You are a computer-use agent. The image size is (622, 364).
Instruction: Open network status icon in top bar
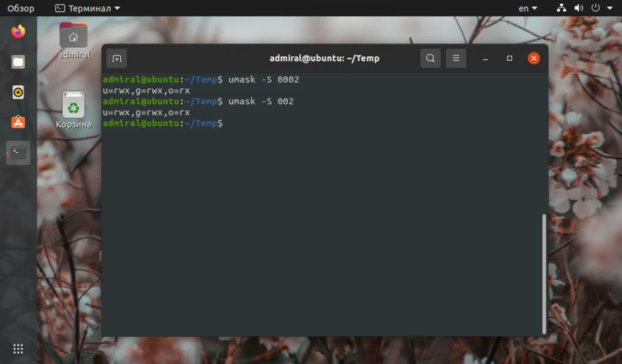(x=561, y=8)
